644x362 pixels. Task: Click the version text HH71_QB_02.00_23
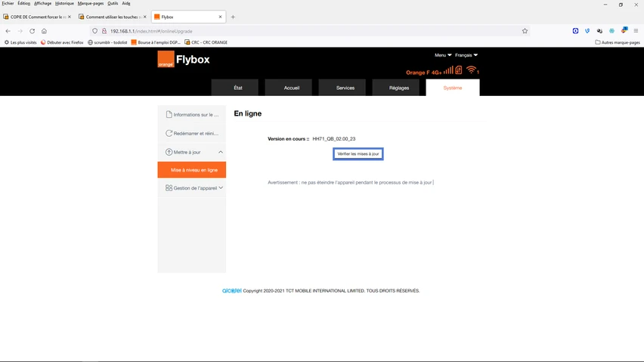[334, 139]
